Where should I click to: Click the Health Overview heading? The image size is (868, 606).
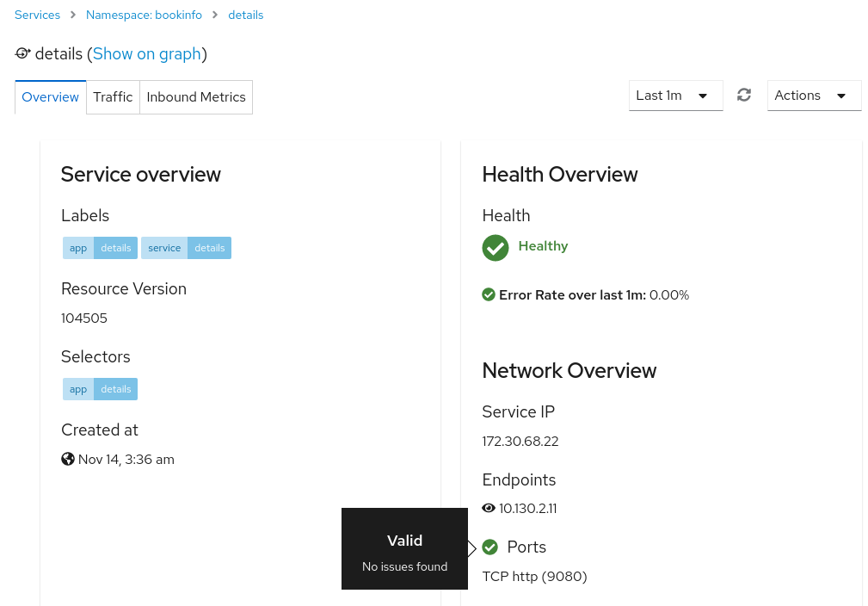coord(560,174)
